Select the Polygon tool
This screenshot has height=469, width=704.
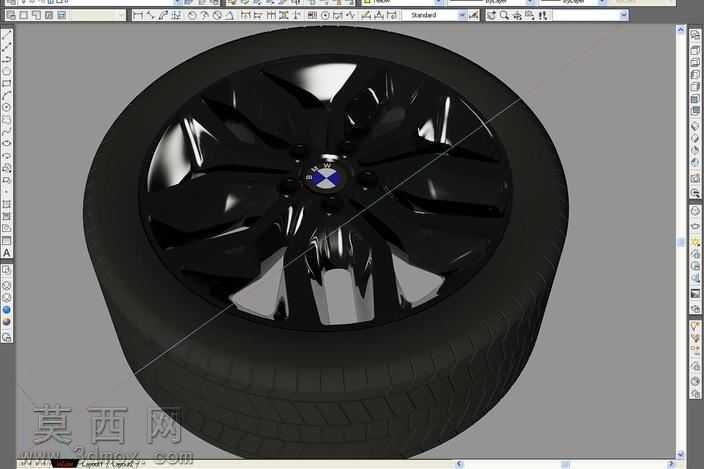[6, 71]
